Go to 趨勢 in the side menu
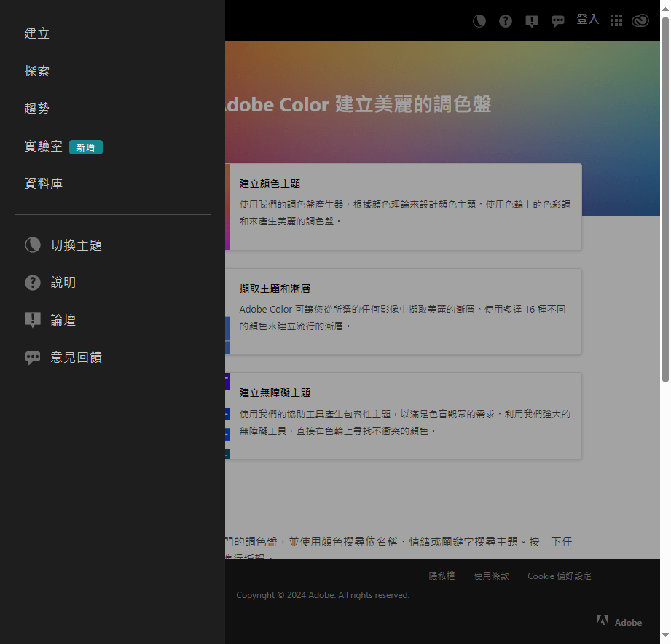 [x=37, y=109]
